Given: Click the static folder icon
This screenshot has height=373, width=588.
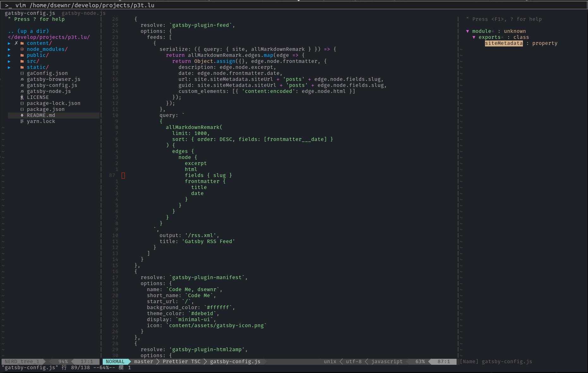Looking at the screenshot, I should (x=22, y=67).
